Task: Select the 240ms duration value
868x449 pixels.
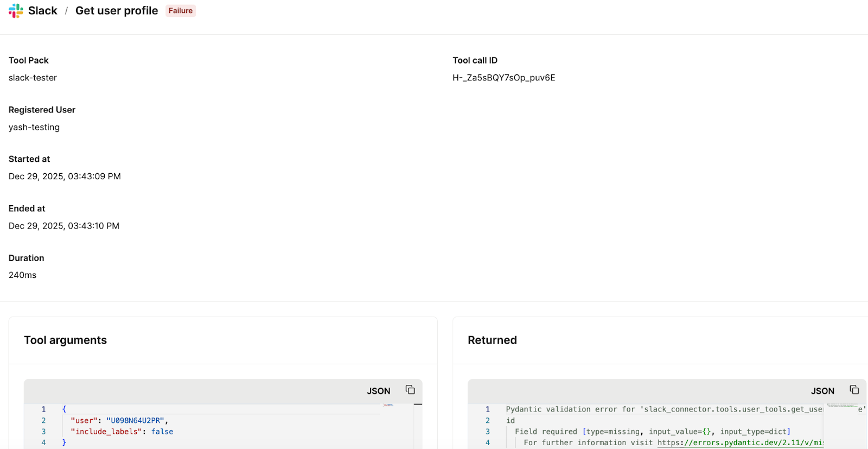Action: (23, 275)
